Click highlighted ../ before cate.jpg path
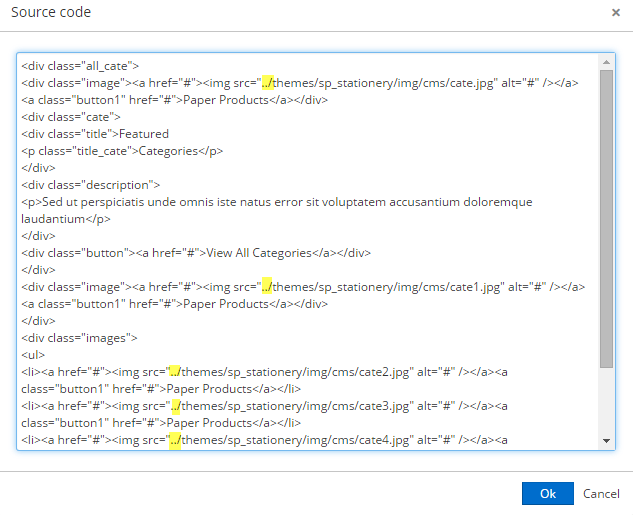The width and height of the screenshot is (633, 515). (x=268, y=83)
